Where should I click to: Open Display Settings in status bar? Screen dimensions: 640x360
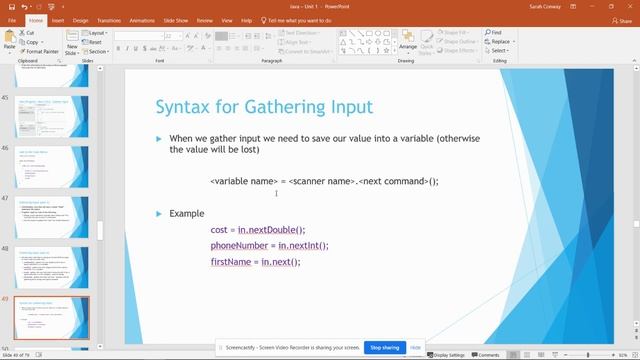(x=446, y=355)
